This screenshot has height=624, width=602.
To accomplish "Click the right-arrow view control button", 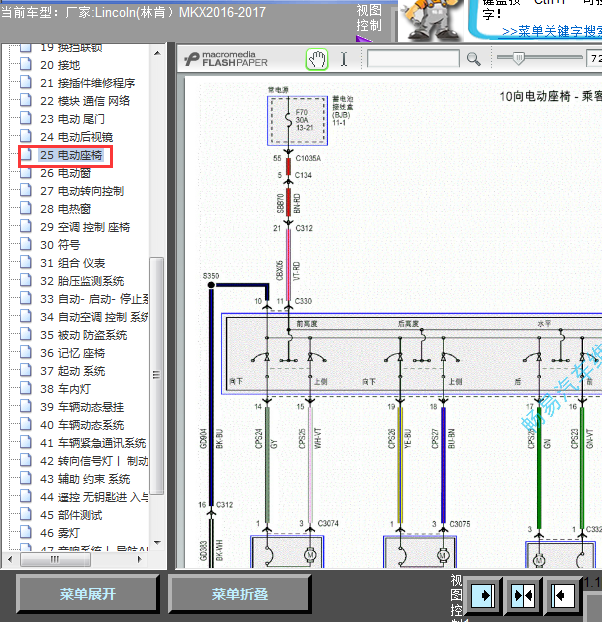I will (483, 595).
